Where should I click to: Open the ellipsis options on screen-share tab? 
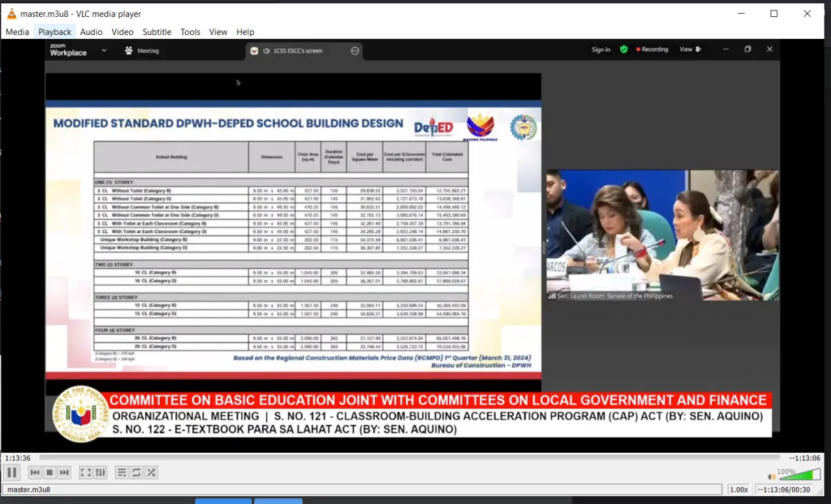pos(355,51)
